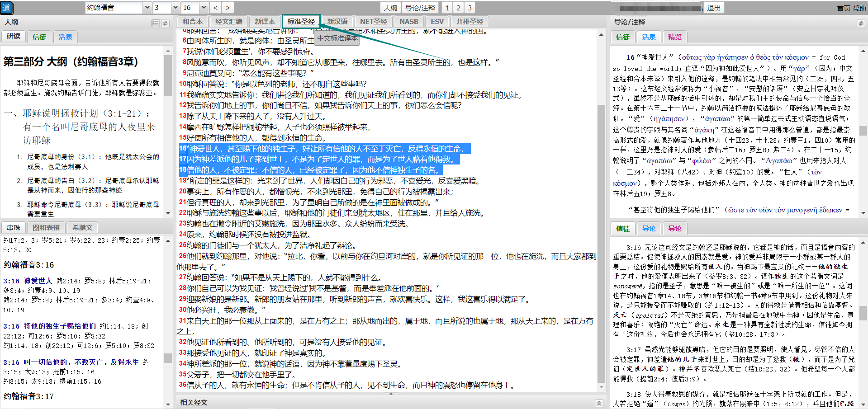Toggle the 导论/注释 panel button
The image size is (868, 409).
[x=420, y=8]
